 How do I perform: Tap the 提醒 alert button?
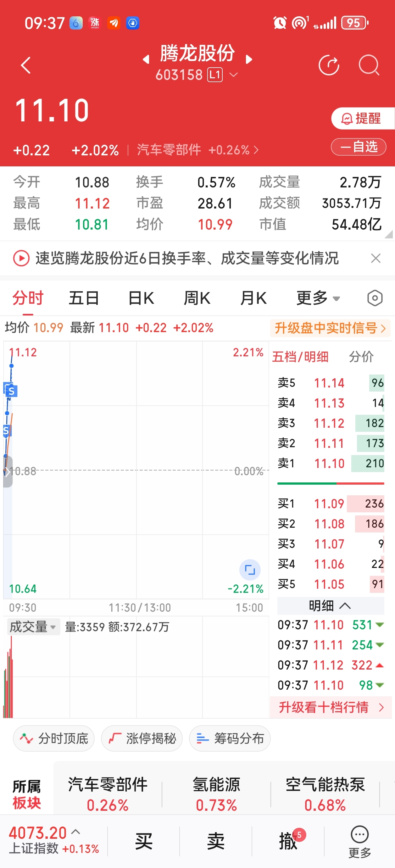coord(363,118)
